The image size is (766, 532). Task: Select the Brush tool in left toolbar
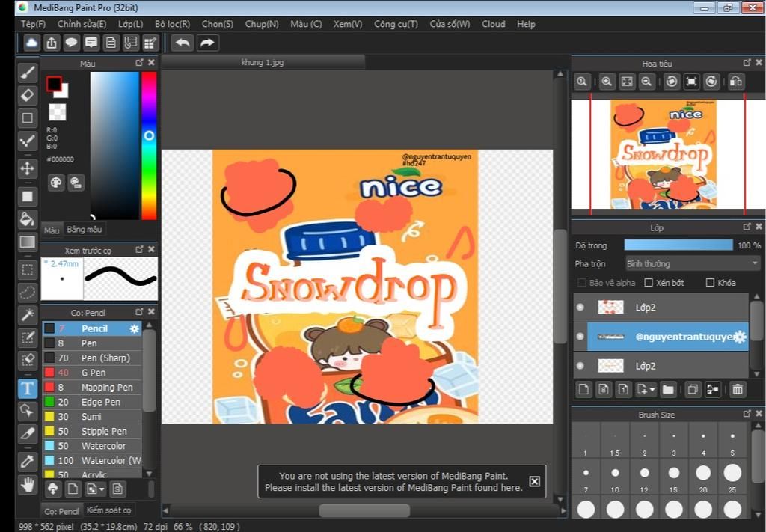(x=28, y=73)
